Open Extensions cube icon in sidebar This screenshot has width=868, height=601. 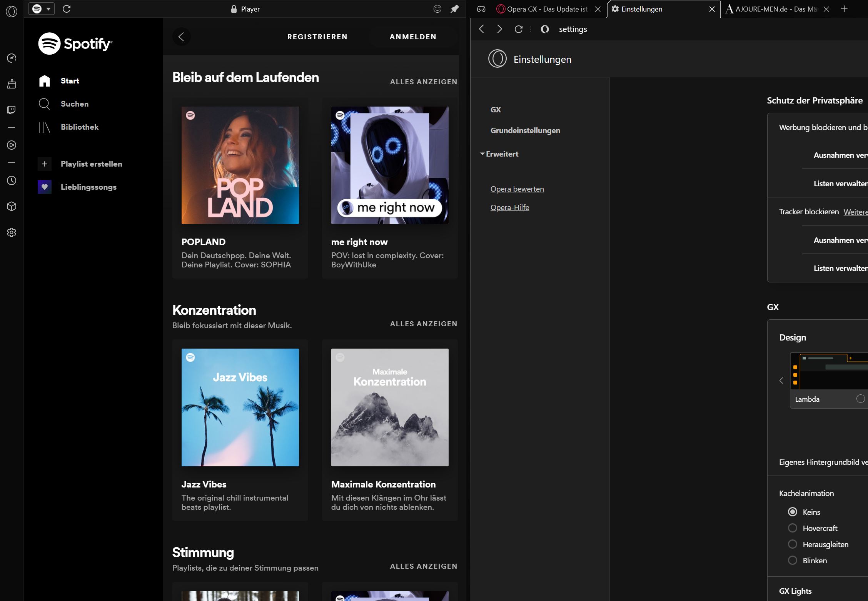point(12,206)
